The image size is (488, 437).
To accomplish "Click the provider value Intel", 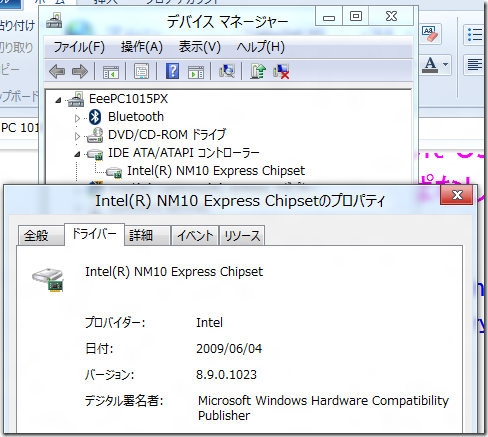I will (209, 323).
